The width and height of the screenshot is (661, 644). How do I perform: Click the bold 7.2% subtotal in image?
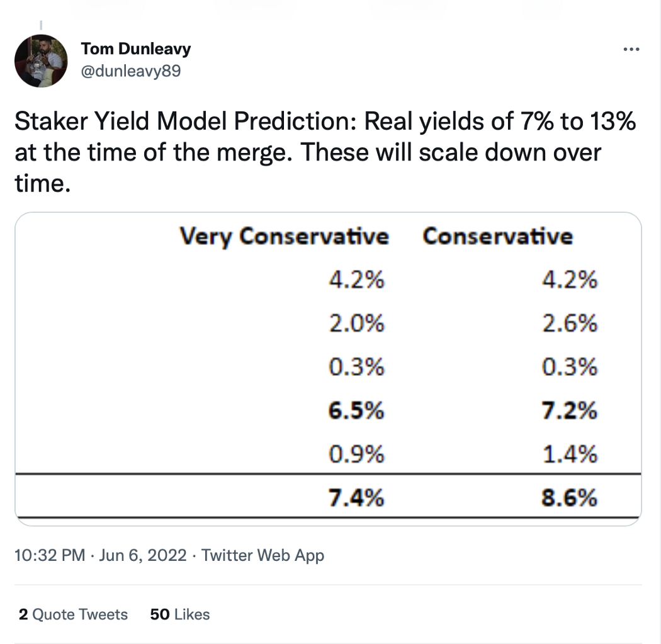click(x=570, y=410)
